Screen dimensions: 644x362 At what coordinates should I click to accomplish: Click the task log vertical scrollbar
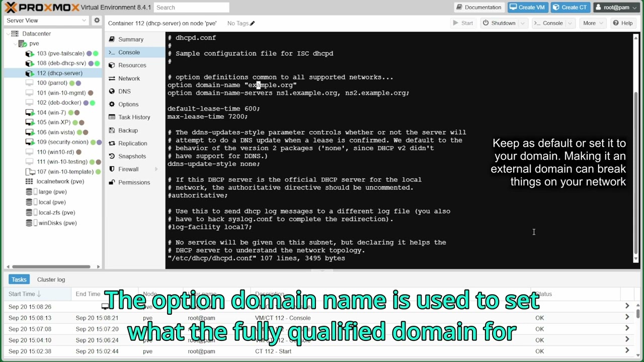click(638, 313)
